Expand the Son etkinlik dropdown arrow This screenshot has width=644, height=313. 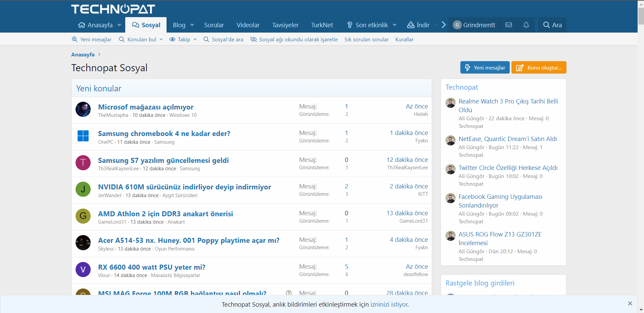[395, 25]
